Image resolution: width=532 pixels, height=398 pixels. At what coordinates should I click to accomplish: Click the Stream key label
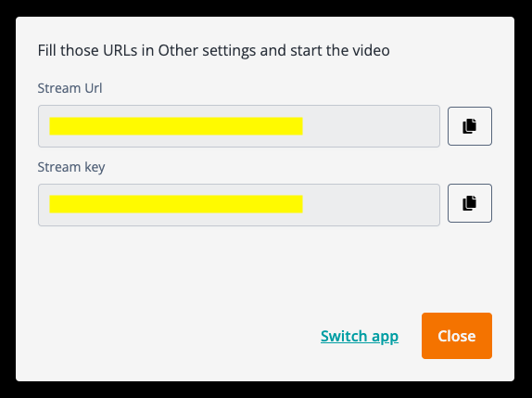pyautogui.click(x=71, y=167)
